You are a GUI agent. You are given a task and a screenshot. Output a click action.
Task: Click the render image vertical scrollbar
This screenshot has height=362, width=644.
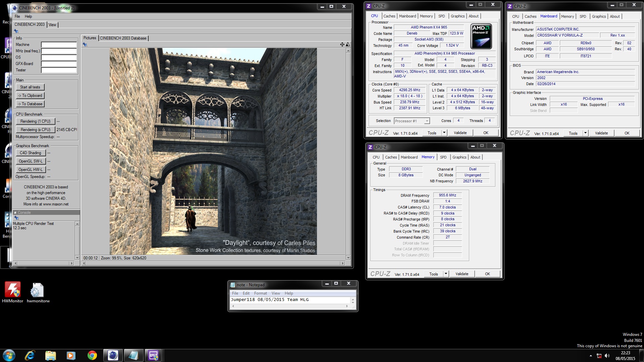(348, 154)
